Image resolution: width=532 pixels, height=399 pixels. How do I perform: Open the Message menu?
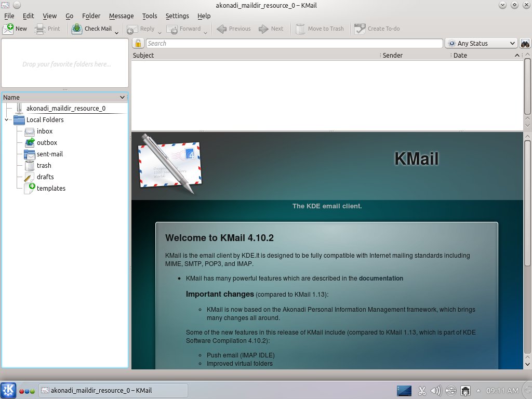pos(121,16)
